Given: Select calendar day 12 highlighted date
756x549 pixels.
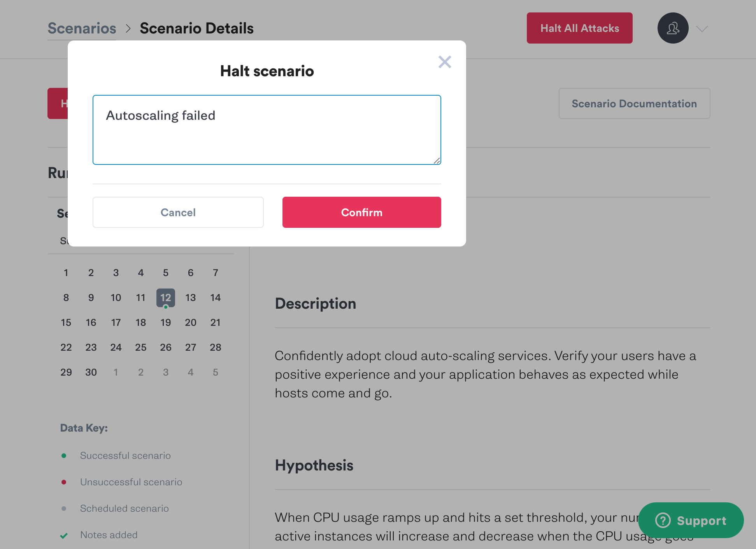Looking at the screenshot, I should tap(165, 297).
